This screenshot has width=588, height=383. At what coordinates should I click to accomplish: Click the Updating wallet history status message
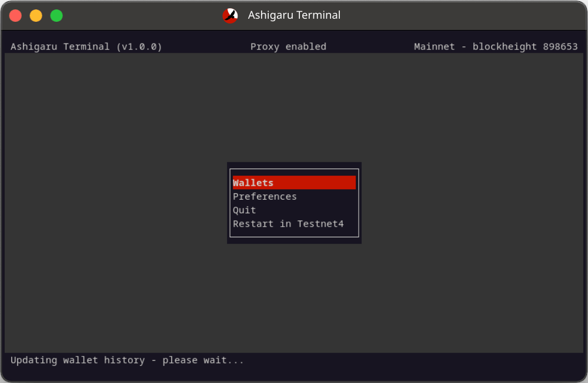point(127,360)
